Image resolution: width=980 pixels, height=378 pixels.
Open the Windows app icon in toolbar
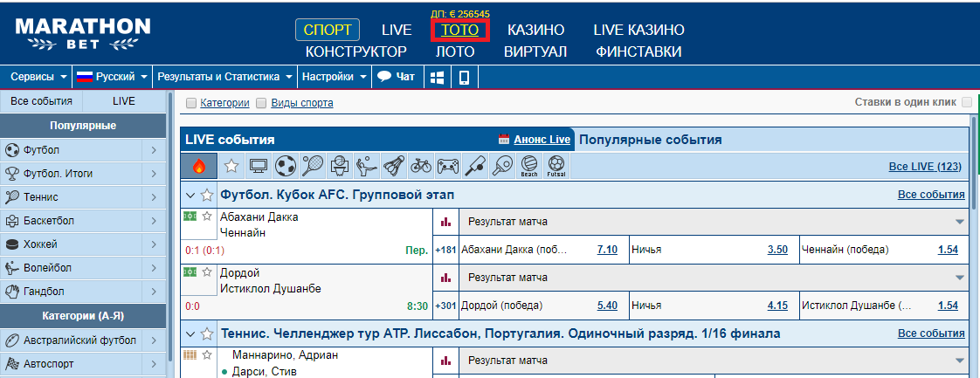(437, 77)
